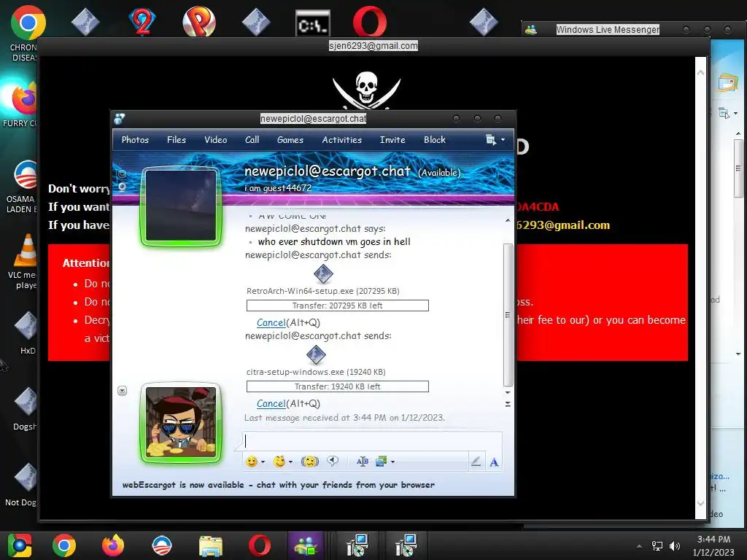Click Video in chat toolbar

(x=215, y=139)
